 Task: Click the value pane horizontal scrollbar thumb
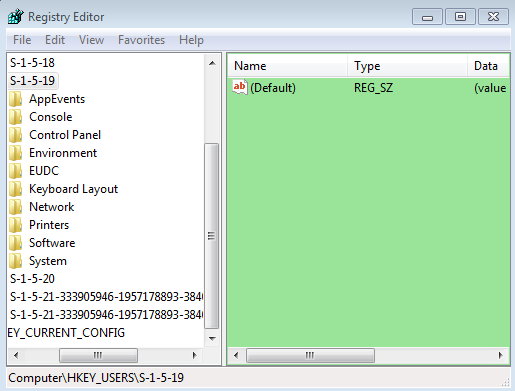point(310,355)
